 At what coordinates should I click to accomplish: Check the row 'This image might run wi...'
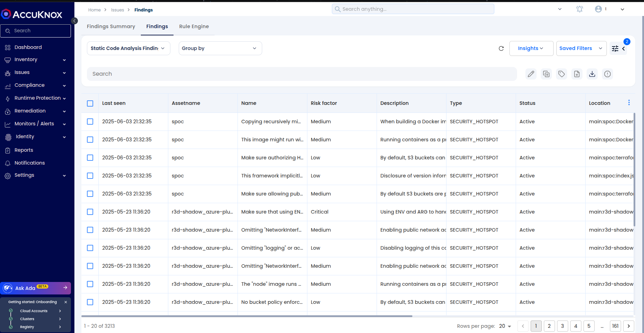(90, 140)
